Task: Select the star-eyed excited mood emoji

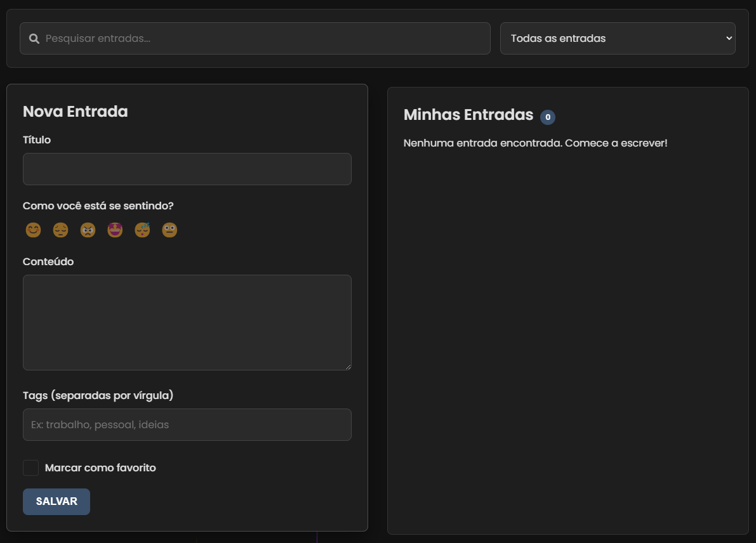Action: [116, 230]
